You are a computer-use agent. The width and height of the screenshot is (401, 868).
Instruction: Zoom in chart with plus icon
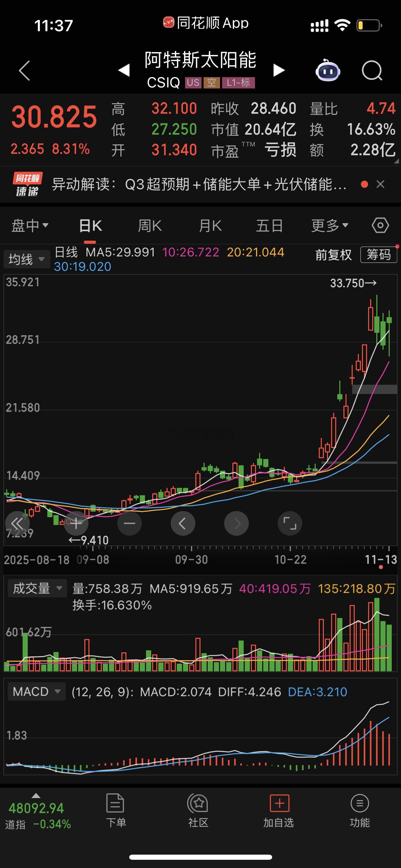click(76, 523)
